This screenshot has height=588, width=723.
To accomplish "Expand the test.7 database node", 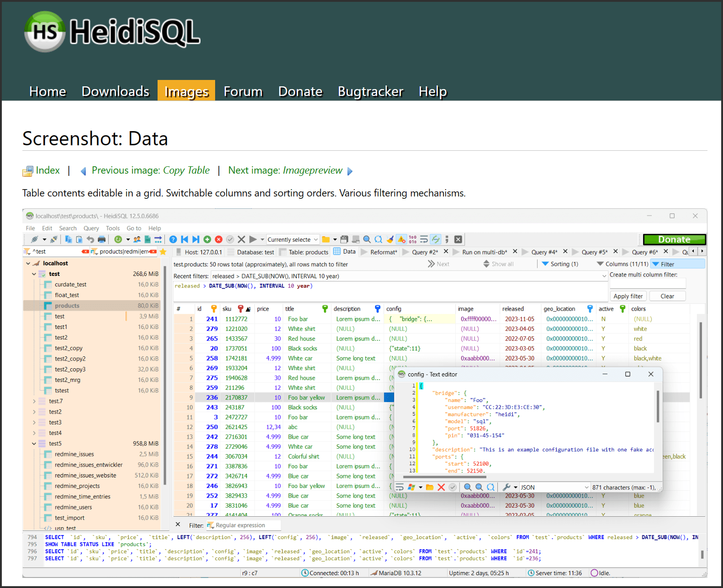I will (x=34, y=401).
